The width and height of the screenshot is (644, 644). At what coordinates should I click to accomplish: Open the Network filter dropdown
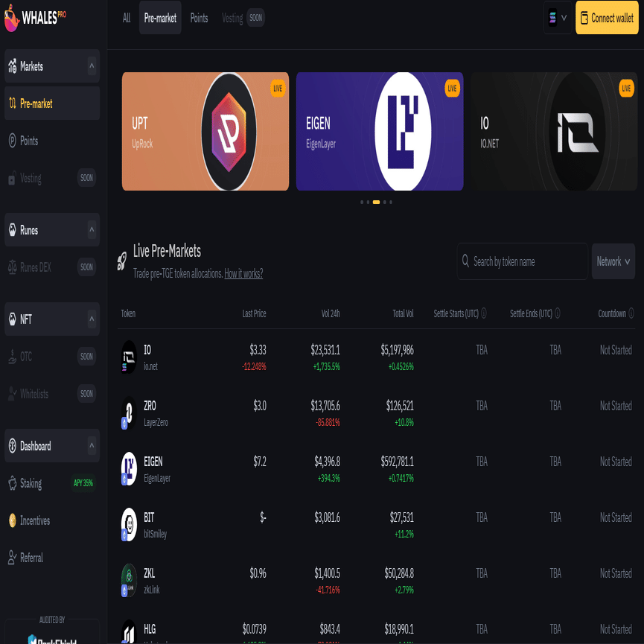(x=613, y=261)
